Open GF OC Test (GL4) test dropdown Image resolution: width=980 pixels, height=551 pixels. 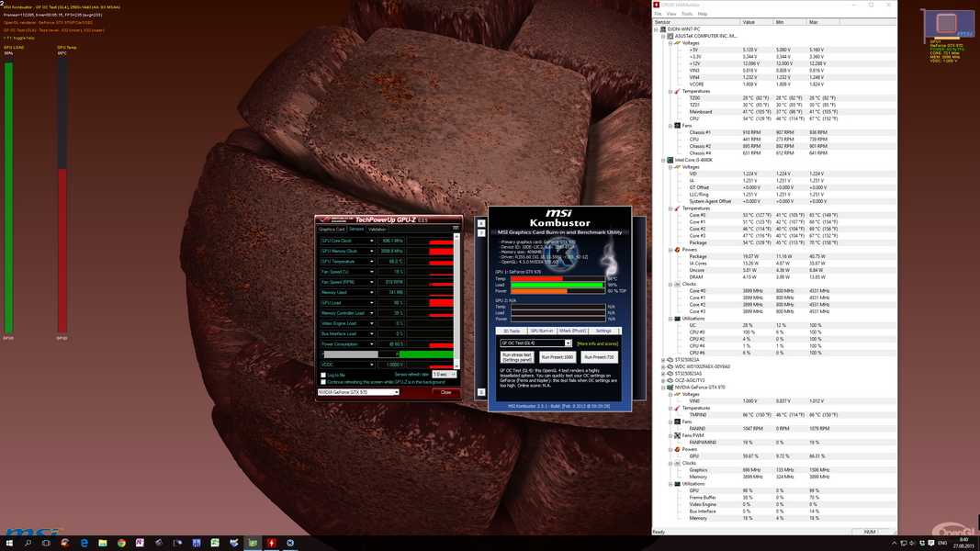[535, 343]
